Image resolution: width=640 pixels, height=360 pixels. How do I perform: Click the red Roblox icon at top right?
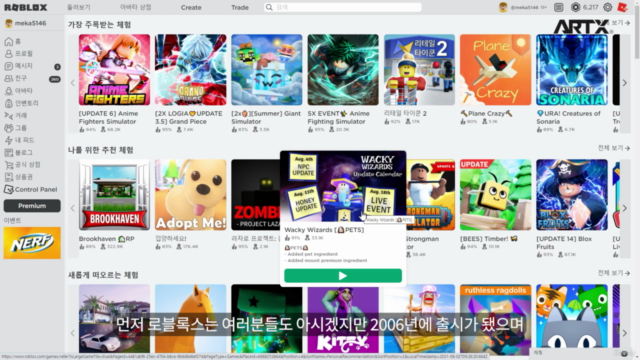click(622, 7)
